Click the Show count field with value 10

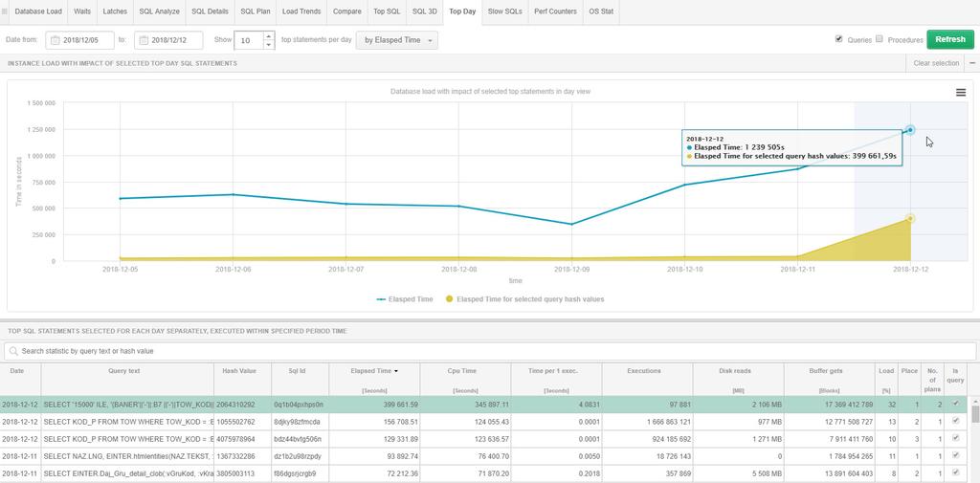[249, 40]
